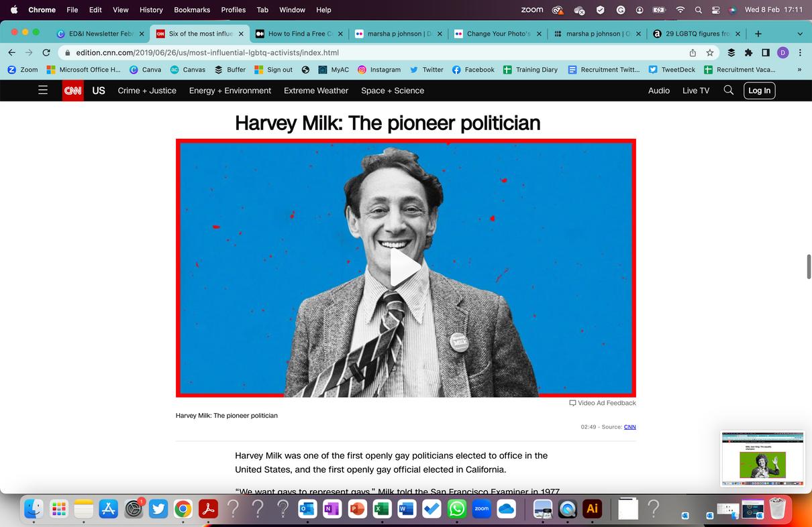Open the Wi-Fi status menu
This screenshot has width=812, height=527.
(x=680, y=10)
